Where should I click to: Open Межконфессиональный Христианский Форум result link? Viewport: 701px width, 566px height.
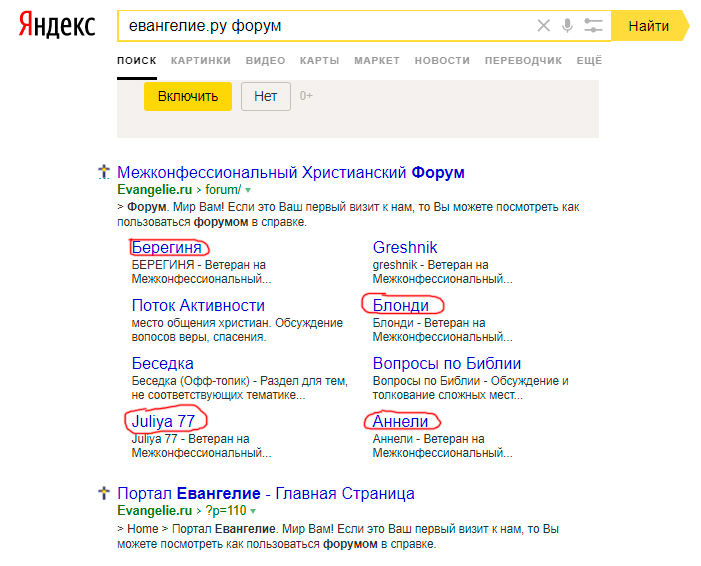point(290,172)
